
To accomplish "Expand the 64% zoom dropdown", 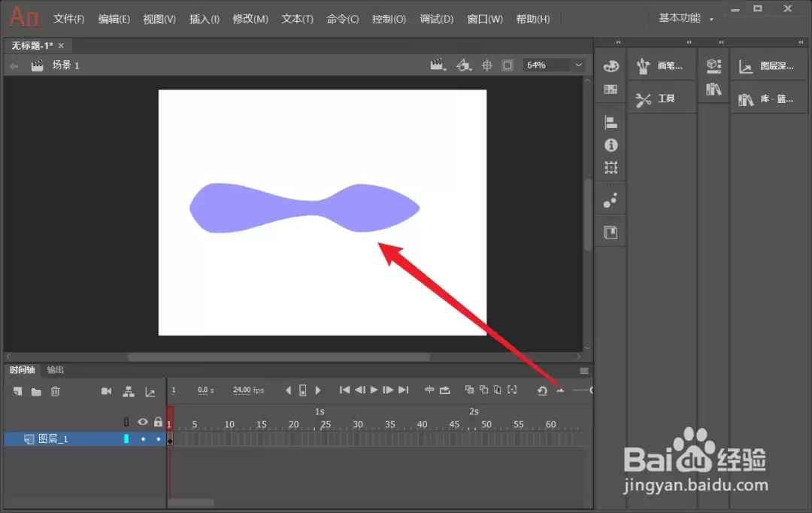I will pos(578,65).
